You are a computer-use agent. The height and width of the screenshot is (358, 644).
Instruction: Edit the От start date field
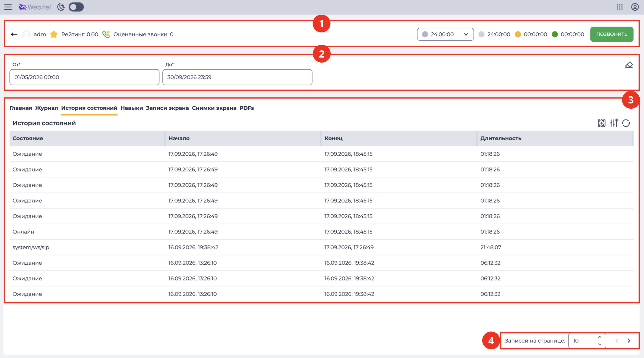point(84,77)
